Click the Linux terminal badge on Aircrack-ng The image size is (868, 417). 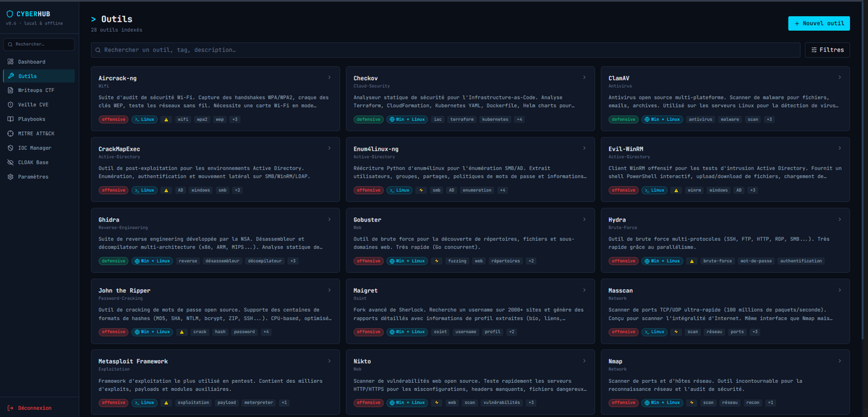(144, 119)
